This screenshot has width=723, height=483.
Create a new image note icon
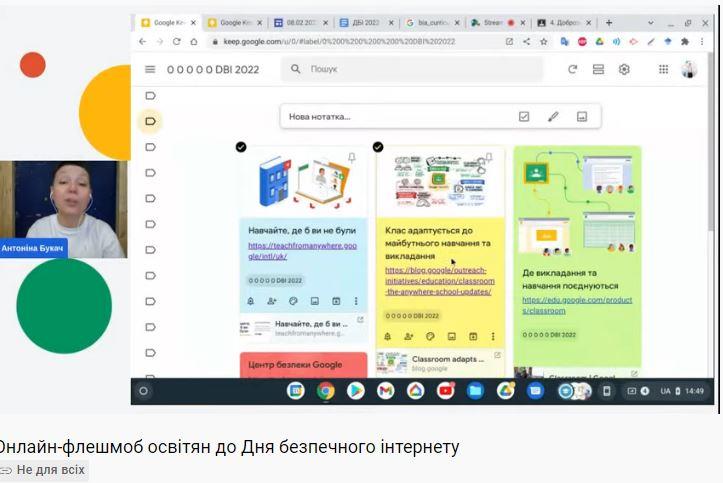tap(582, 117)
